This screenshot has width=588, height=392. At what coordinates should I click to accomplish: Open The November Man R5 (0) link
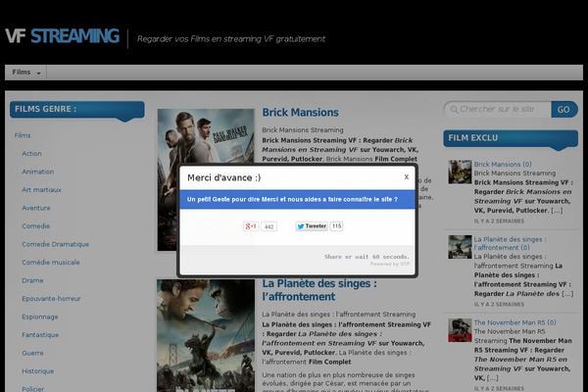tap(514, 322)
